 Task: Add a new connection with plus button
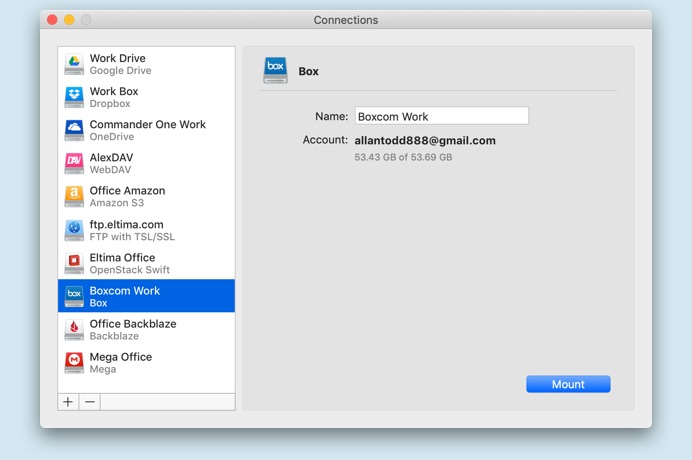[68, 402]
